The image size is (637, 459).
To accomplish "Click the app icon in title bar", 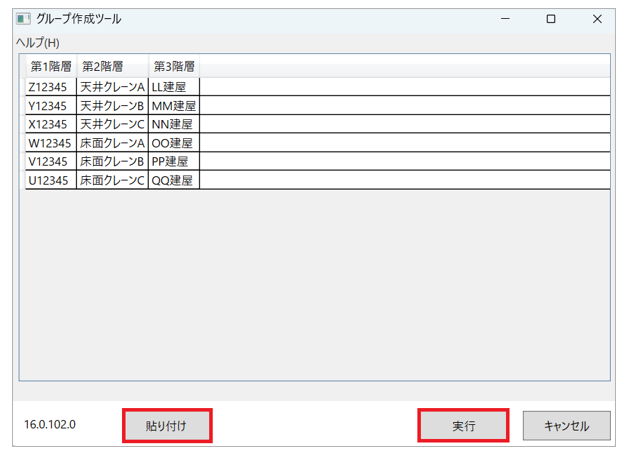I will [x=22, y=19].
